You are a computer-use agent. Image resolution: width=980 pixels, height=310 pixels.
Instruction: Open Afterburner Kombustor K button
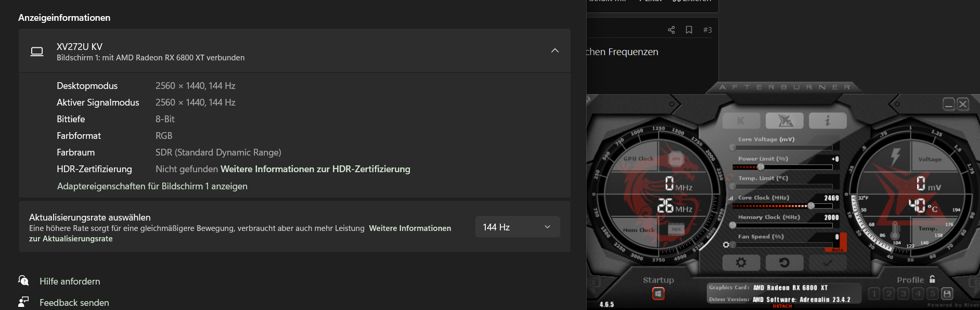tap(741, 121)
